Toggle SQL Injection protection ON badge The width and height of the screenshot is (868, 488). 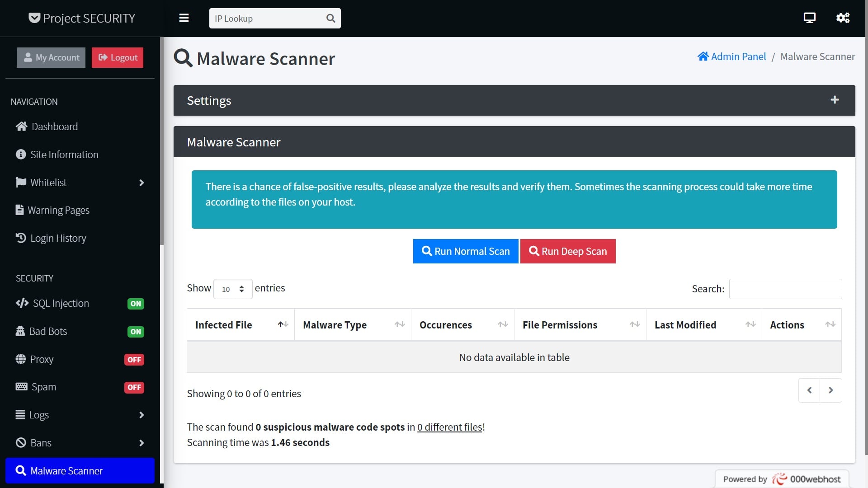coord(136,304)
